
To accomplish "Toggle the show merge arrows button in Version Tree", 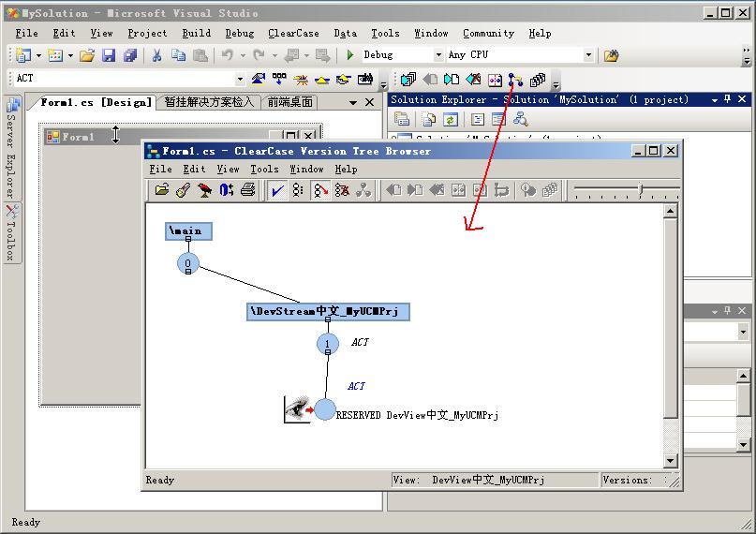I will (320, 190).
